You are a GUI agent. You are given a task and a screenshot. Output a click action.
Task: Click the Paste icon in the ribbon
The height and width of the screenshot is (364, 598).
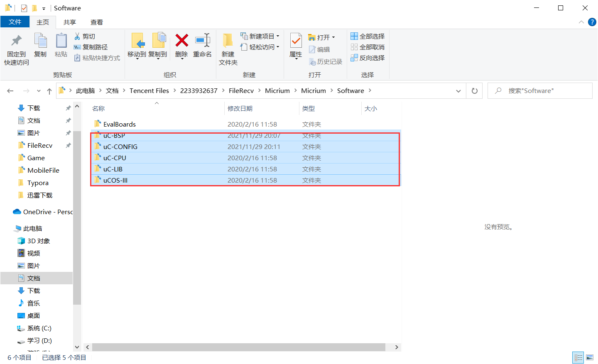[x=61, y=41]
